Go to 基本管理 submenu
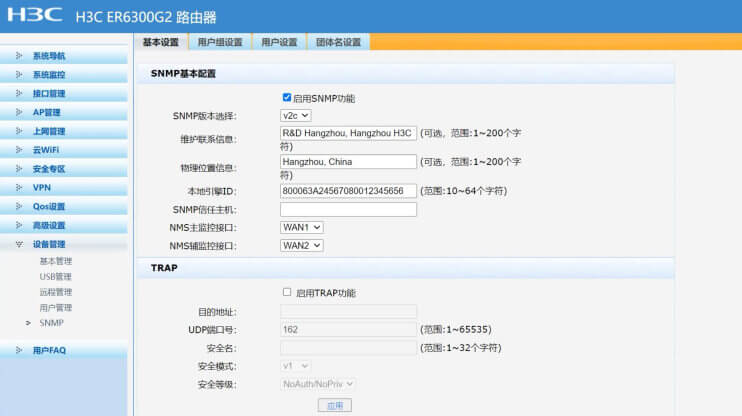This screenshot has height=416, width=742. coord(56,261)
